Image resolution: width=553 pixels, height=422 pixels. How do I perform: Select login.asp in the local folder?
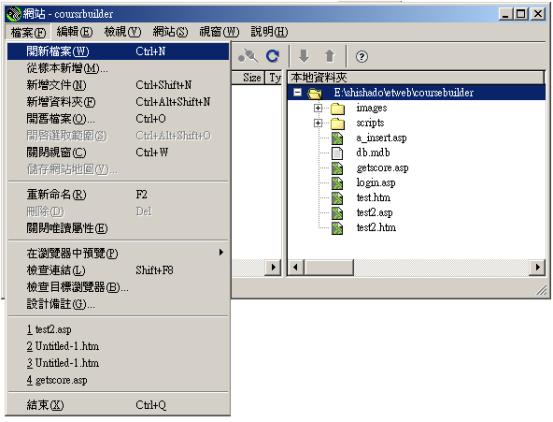click(x=376, y=183)
